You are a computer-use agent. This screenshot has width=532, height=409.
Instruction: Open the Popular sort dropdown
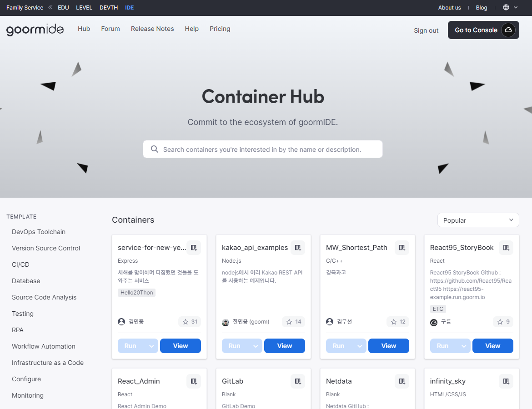pyautogui.click(x=478, y=220)
